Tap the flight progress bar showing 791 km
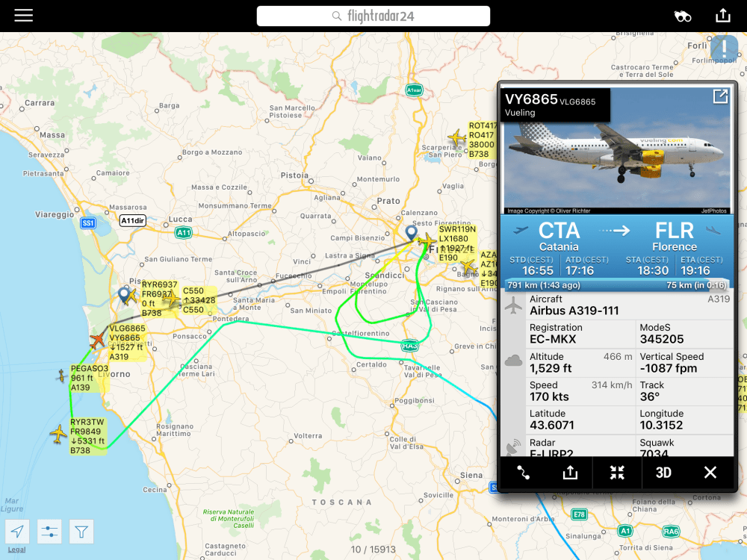Viewport: 747px width, 560px height. (x=617, y=285)
